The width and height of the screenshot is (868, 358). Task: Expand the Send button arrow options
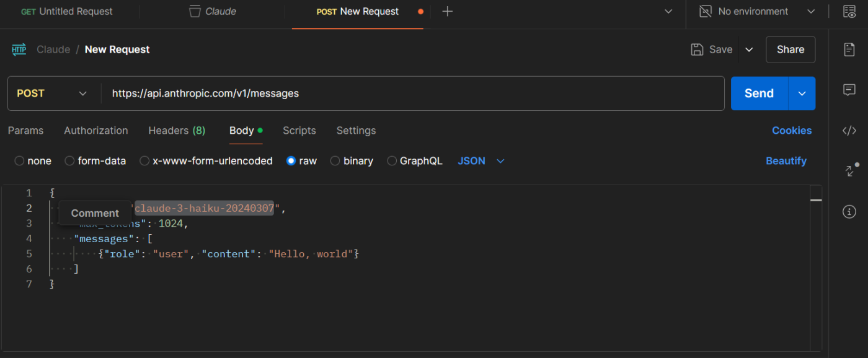[802, 94]
